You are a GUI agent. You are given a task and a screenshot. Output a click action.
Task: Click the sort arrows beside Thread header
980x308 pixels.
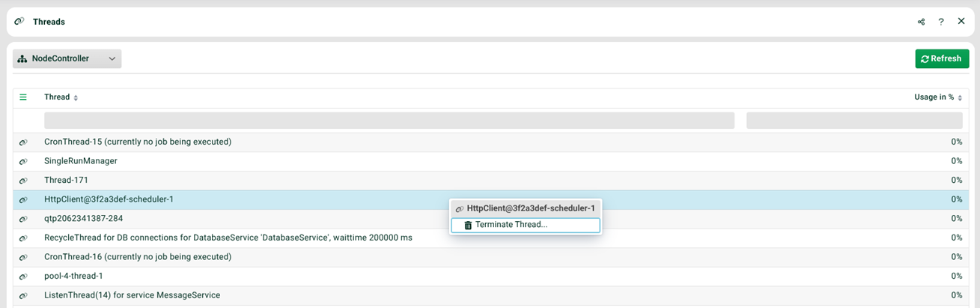pos(76,98)
